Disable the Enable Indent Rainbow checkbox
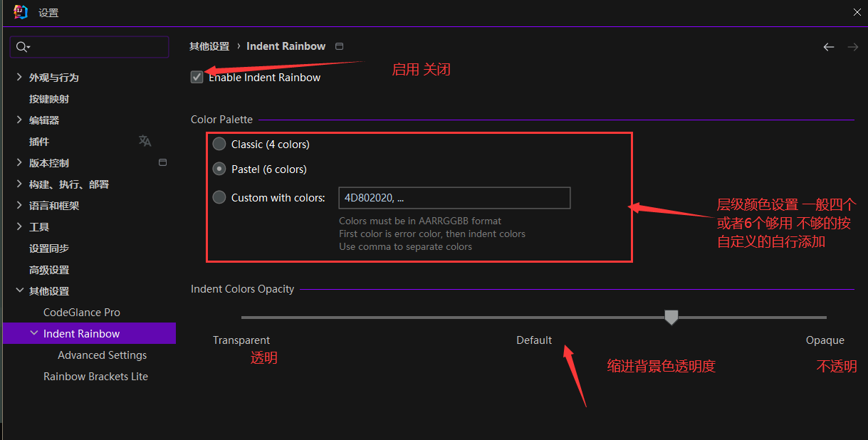The image size is (868, 440). [x=197, y=77]
